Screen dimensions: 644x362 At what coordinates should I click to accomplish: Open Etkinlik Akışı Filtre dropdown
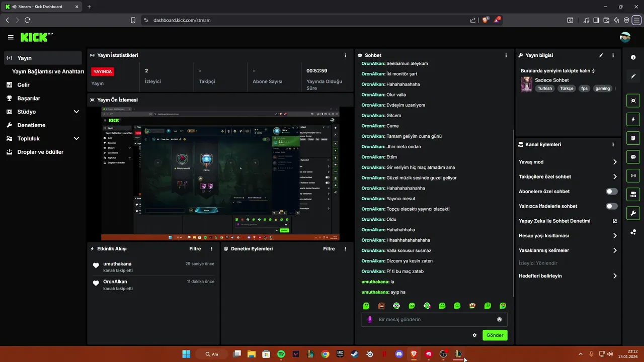tap(195, 249)
